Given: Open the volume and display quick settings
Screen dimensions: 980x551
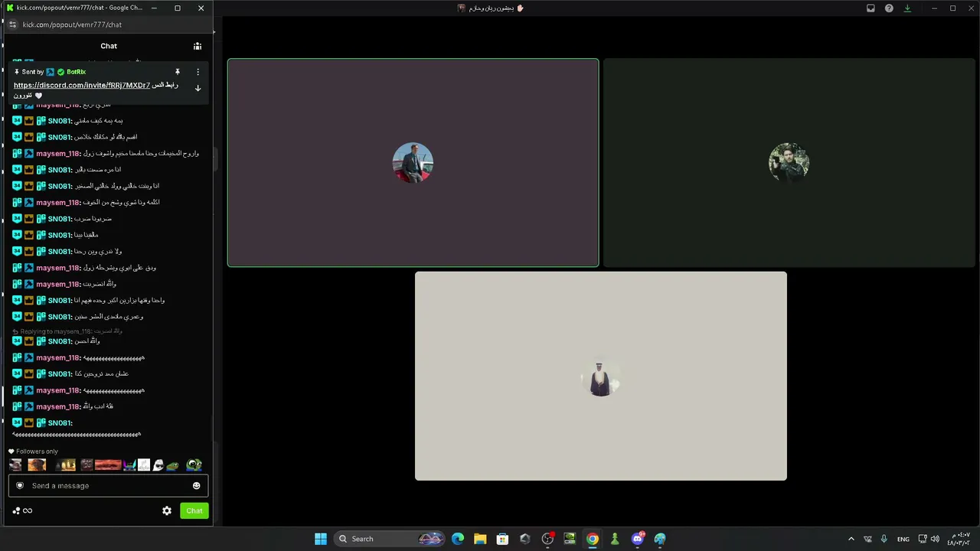Looking at the screenshot, I should [x=929, y=539].
